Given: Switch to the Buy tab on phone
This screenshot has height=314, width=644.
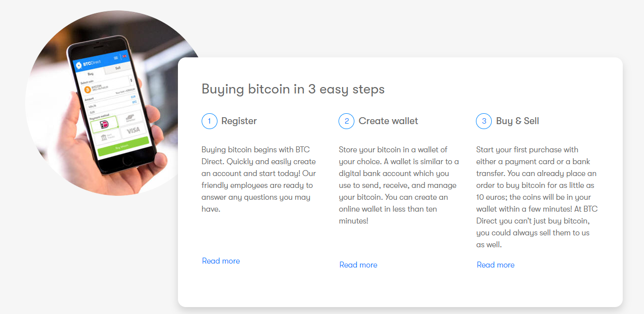Looking at the screenshot, I should pos(90,74).
